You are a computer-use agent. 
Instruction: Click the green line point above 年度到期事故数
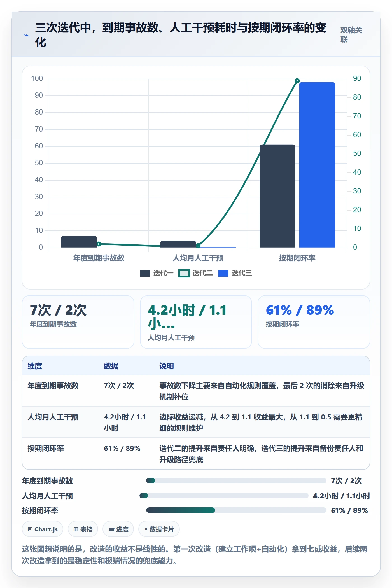(99, 244)
